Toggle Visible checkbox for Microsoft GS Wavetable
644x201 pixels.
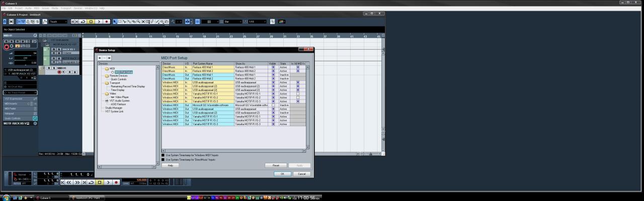tap(273, 105)
